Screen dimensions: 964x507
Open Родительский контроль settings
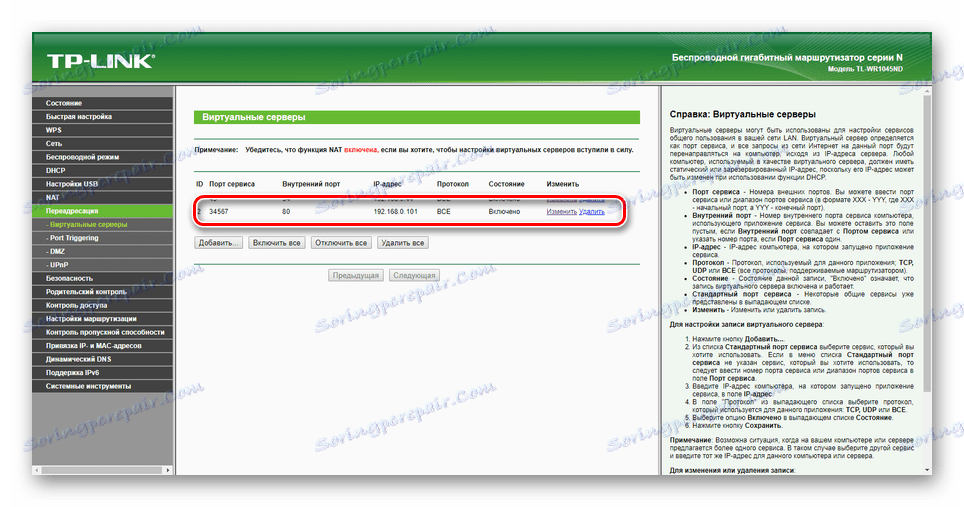click(103, 292)
